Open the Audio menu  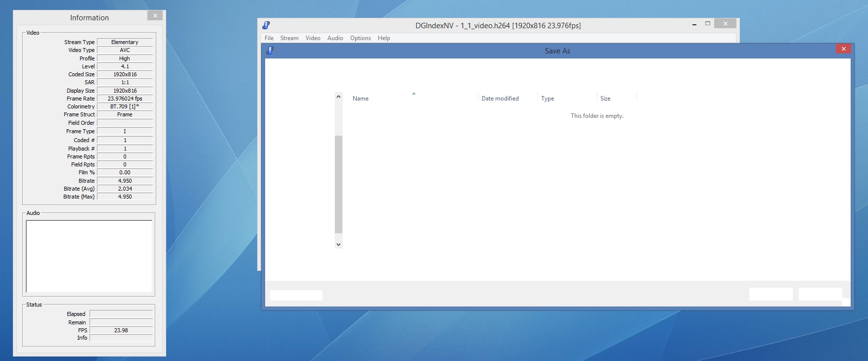pyautogui.click(x=335, y=38)
